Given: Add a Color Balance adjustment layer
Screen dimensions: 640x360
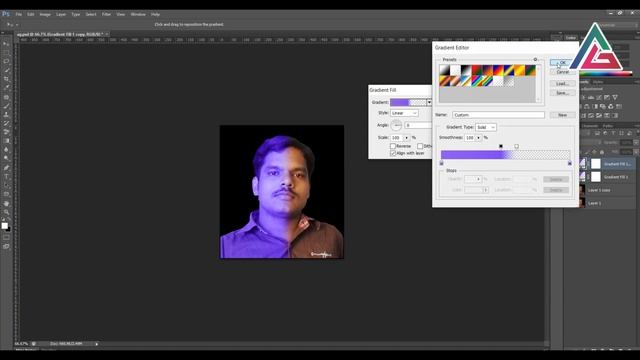Looking at the screenshot, I should [x=587, y=106].
